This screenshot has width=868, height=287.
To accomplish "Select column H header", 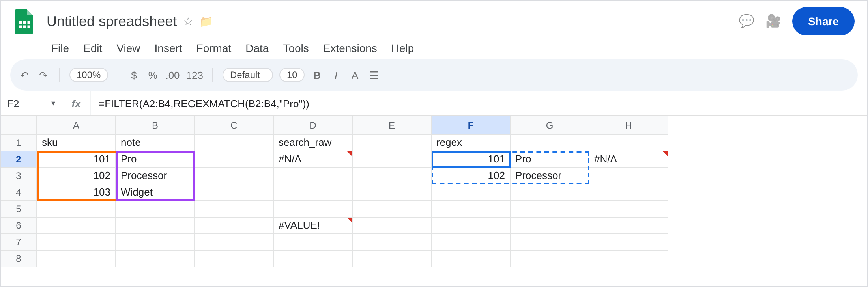I will (x=629, y=125).
